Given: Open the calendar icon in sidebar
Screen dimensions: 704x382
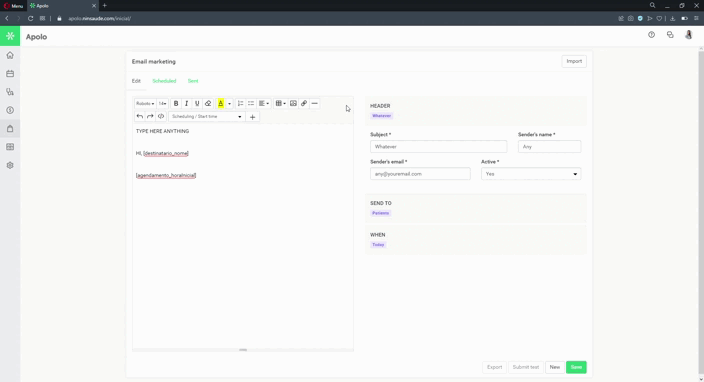Looking at the screenshot, I should [x=10, y=74].
